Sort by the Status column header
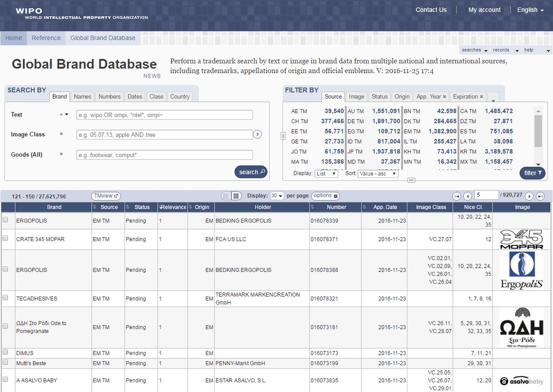 (141, 207)
